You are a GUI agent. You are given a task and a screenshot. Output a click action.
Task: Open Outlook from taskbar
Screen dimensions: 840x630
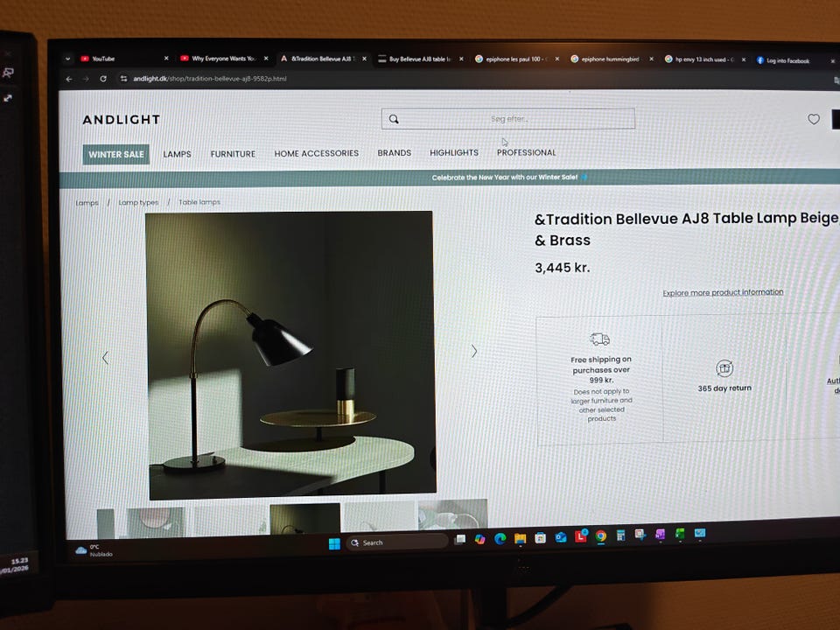click(x=560, y=536)
